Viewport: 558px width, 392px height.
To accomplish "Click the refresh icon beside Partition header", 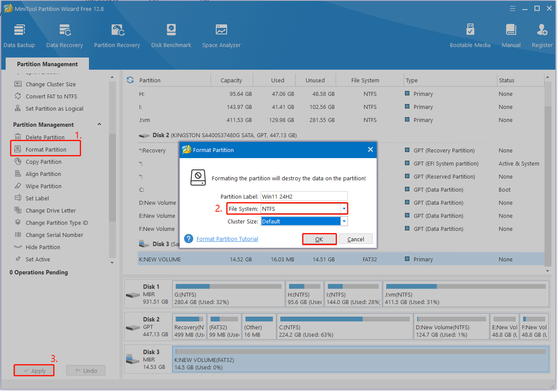I will pyautogui.click(x=130, y=80).
